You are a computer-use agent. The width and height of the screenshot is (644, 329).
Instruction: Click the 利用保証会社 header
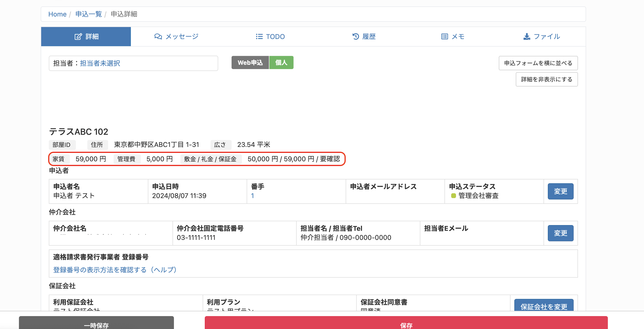tap(73, 302)
